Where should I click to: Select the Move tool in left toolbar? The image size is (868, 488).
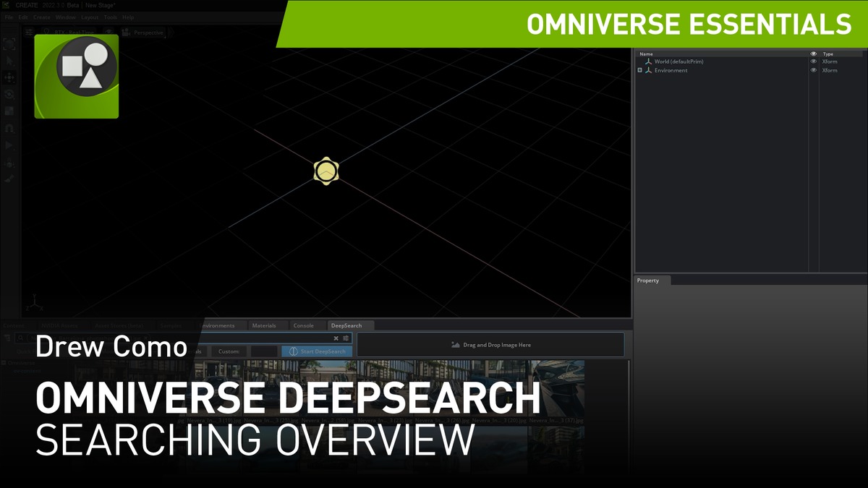click(x=9, y=78)
